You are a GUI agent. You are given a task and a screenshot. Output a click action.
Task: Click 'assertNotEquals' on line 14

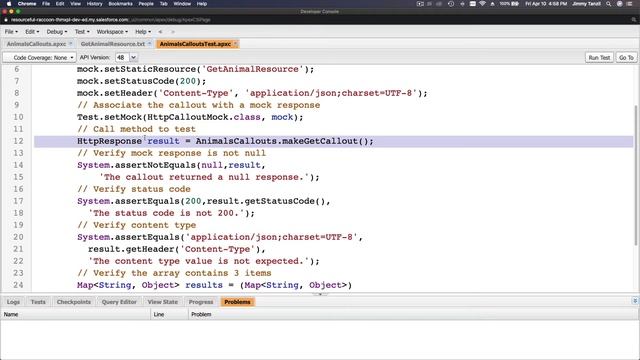tap(156, 165)
